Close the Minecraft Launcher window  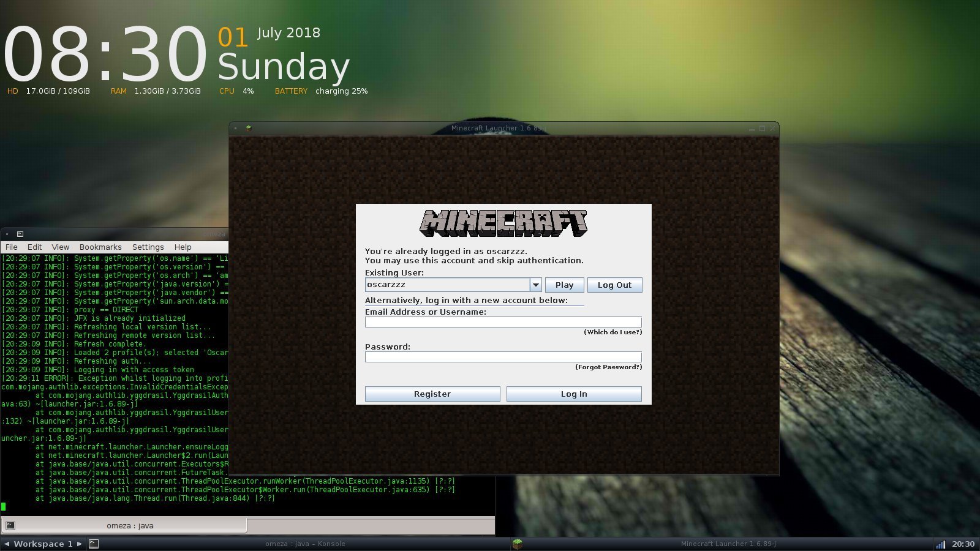[773, 129]
